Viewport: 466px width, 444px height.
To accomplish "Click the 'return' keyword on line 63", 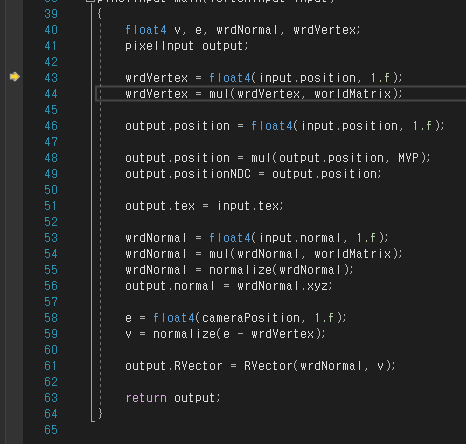I will (146, 398).
